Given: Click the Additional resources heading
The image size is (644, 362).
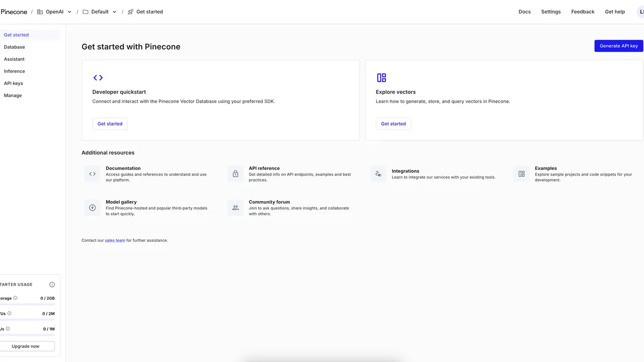Looking at the screenshot, I should pyautogui.click(x=108, y=153).
